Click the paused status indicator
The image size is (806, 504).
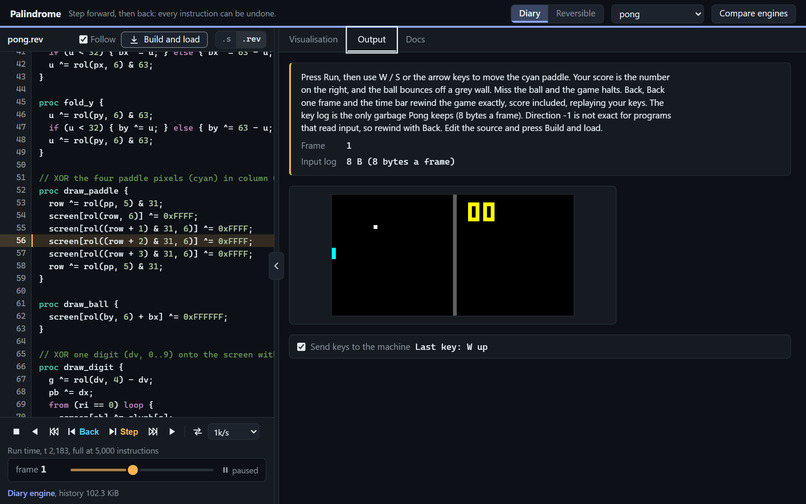(240, 470)
